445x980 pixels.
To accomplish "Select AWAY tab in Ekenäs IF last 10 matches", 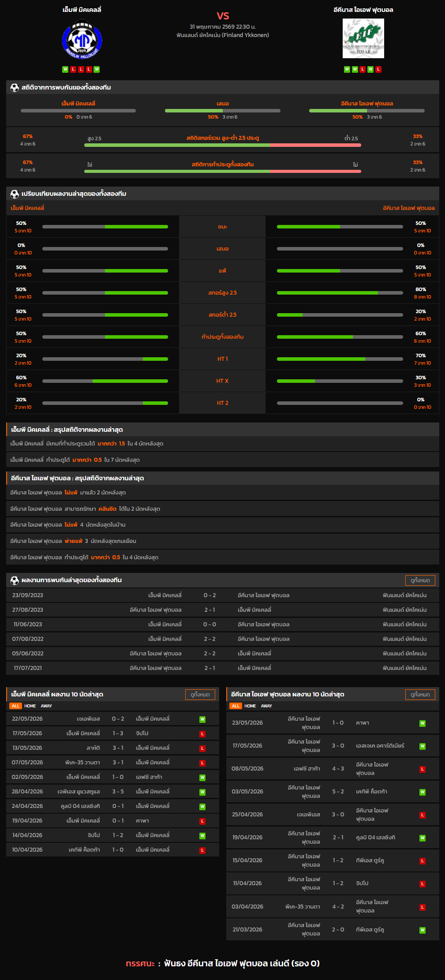I will pyautogui.click(x=266, y=706).
